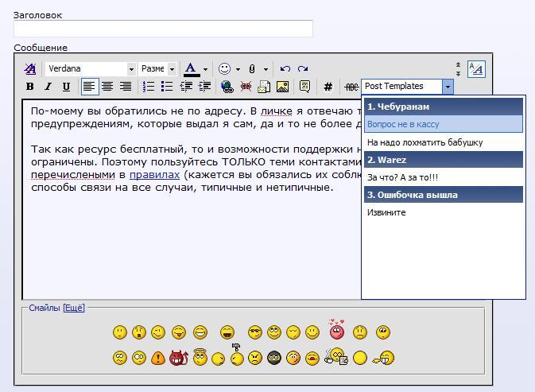Click the undo arrow icon
535x392 pixels.
[x=285, y=69]
